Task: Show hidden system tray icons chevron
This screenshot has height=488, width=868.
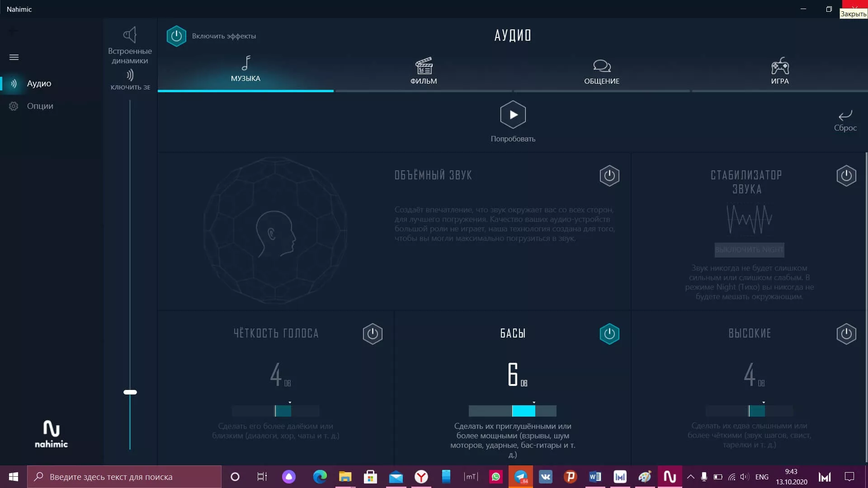Action: coord(690,477)
